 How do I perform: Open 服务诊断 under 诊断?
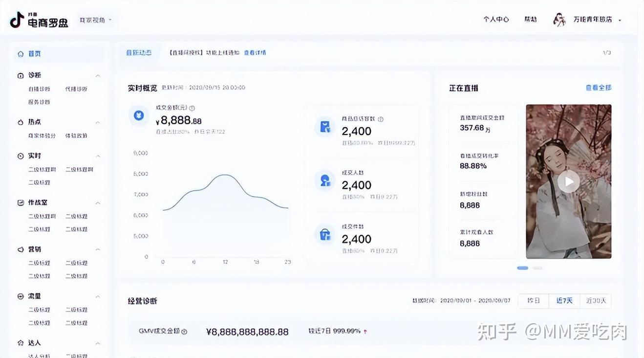39,102
